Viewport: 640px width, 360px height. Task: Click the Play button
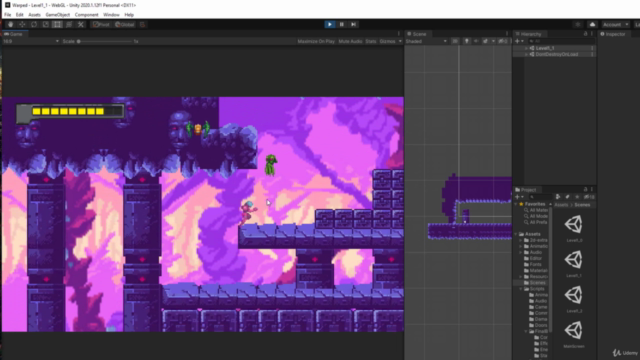(x=330, y=24)
